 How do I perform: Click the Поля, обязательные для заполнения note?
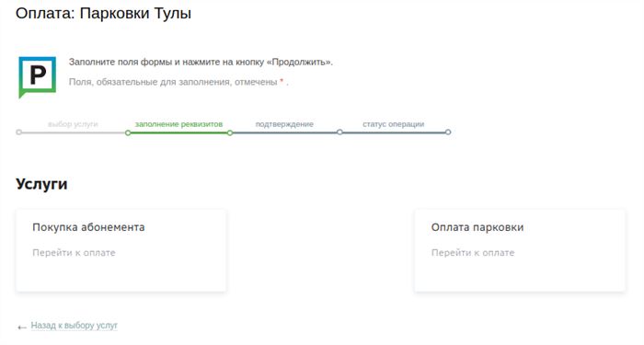pos(178,82)
